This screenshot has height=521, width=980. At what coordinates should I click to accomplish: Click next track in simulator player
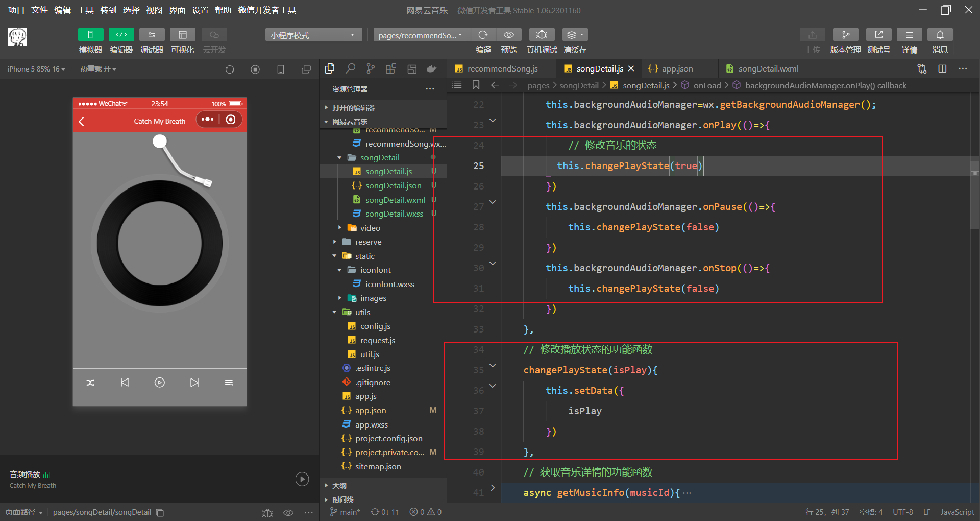[194, 383]
